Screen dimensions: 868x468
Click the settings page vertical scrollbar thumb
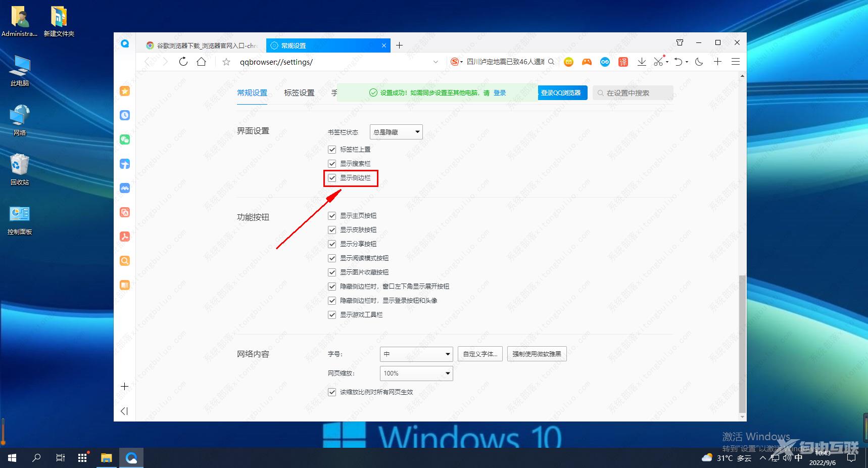tap(742, 344)
